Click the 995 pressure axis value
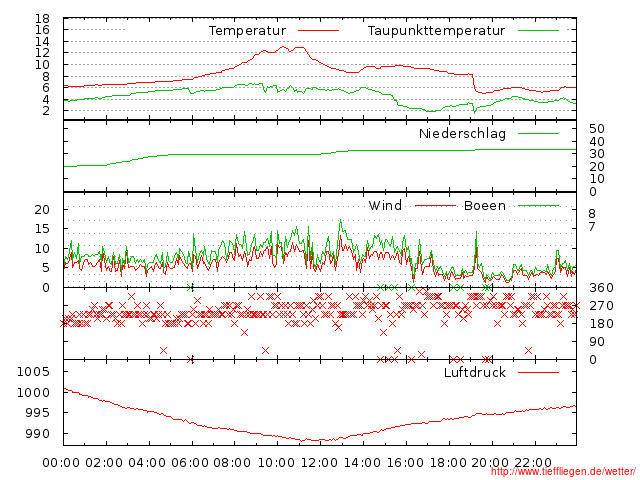The image size is (640, 480). click(x=38, y=412)
